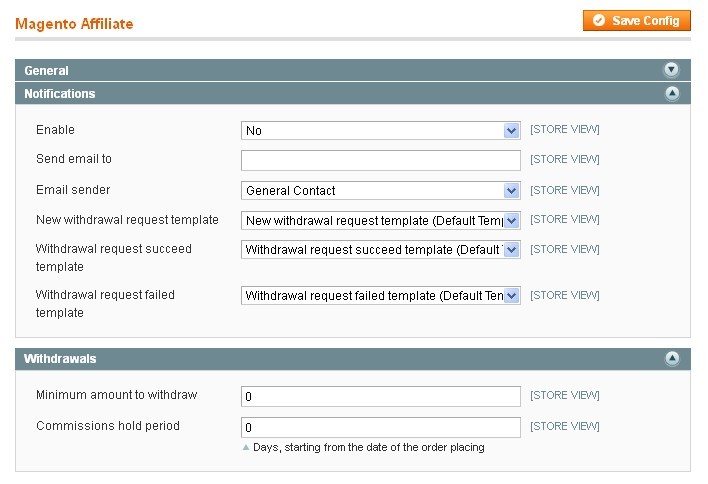The width and height of the screenshot is (708, 484).
Task: Focus the Send email to field
Action: 381,160
